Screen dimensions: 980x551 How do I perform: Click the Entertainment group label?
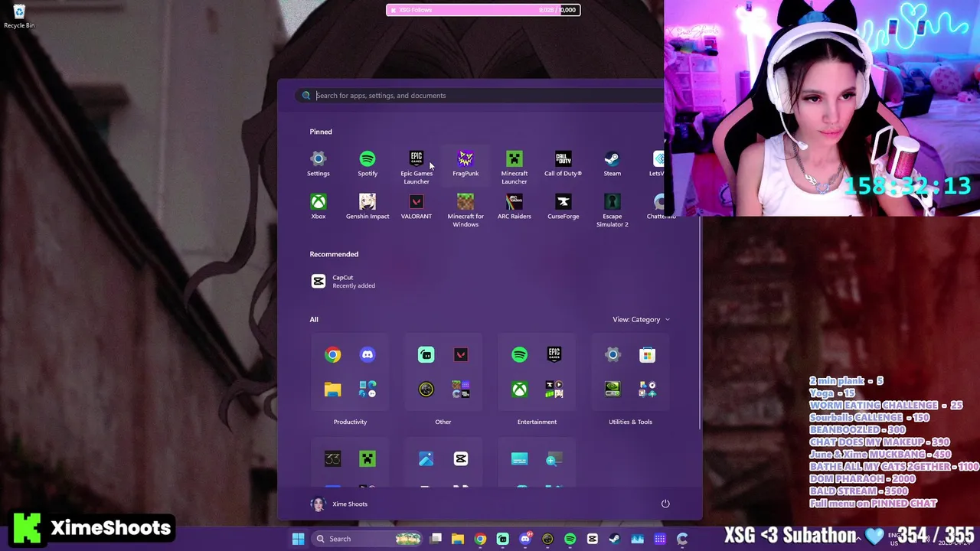pyautogui.click(x=537, y=422)
